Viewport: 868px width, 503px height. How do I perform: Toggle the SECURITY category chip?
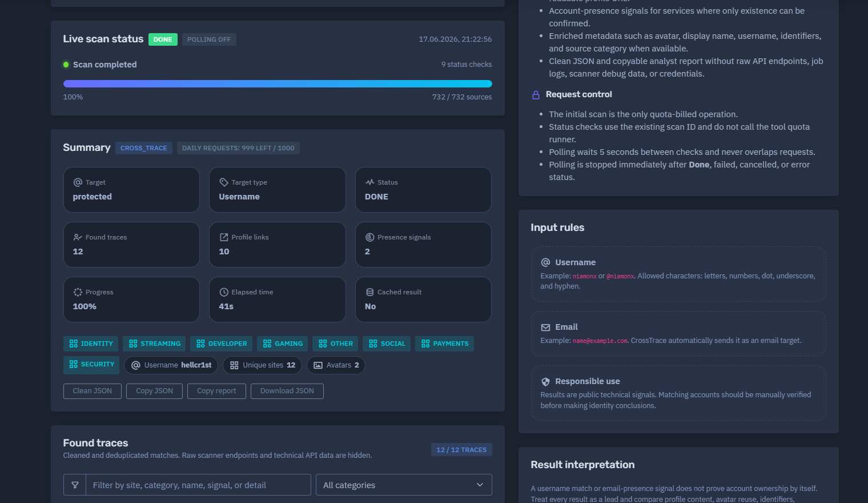click(91, 365)
